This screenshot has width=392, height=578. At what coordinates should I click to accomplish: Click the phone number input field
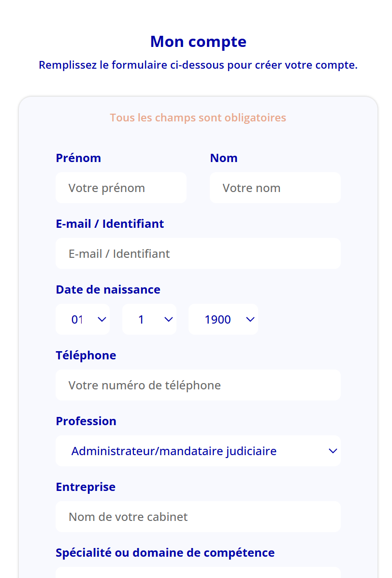coord(198,385)
